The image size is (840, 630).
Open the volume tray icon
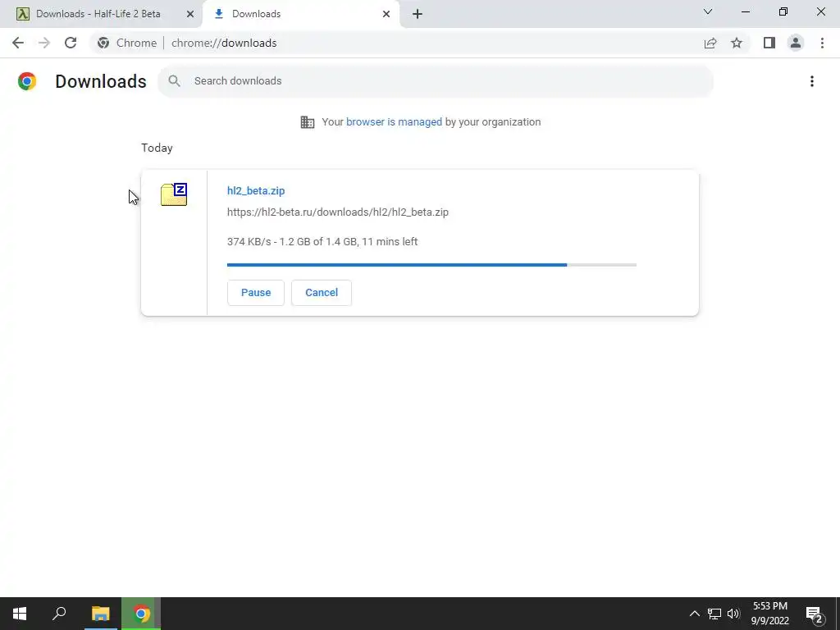click(x=733, y=614)
